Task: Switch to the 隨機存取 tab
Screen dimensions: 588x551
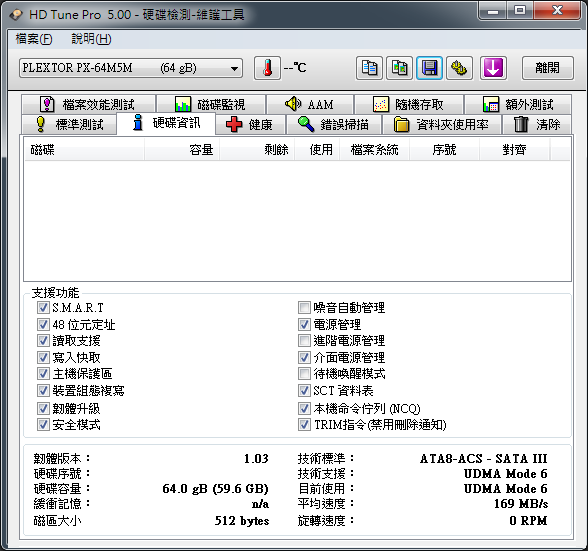Action: 409,104
